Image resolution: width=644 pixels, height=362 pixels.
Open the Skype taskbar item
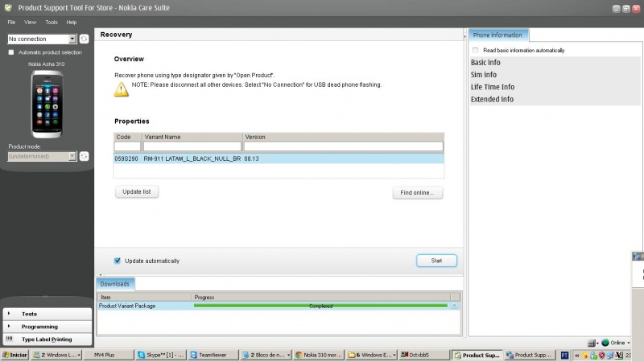coord(161,355)
